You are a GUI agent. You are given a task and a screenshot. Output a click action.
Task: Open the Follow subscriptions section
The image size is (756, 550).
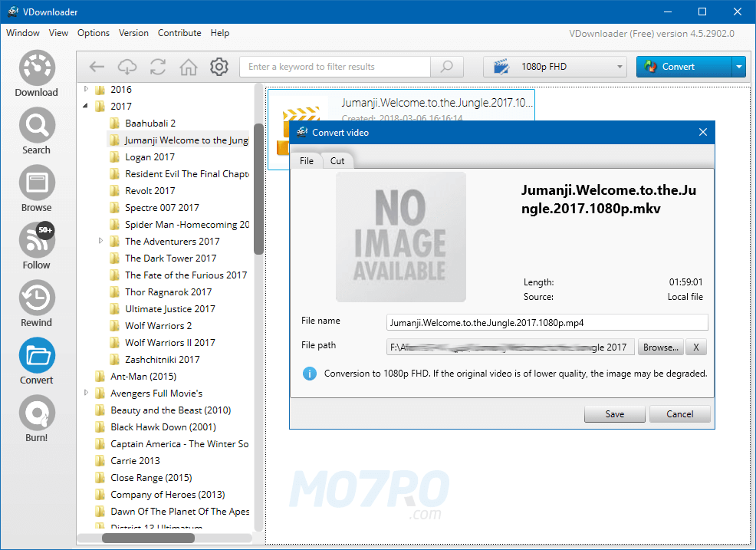click(x=37, y=246)
